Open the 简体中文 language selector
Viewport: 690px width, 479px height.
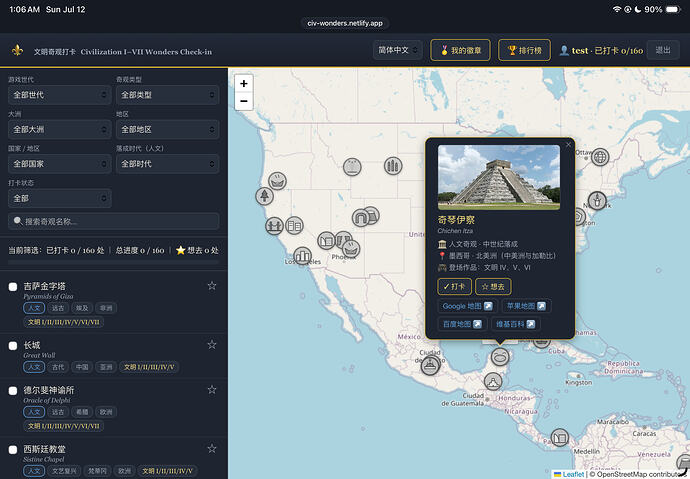pyautogui.click(x=398, y=50)
